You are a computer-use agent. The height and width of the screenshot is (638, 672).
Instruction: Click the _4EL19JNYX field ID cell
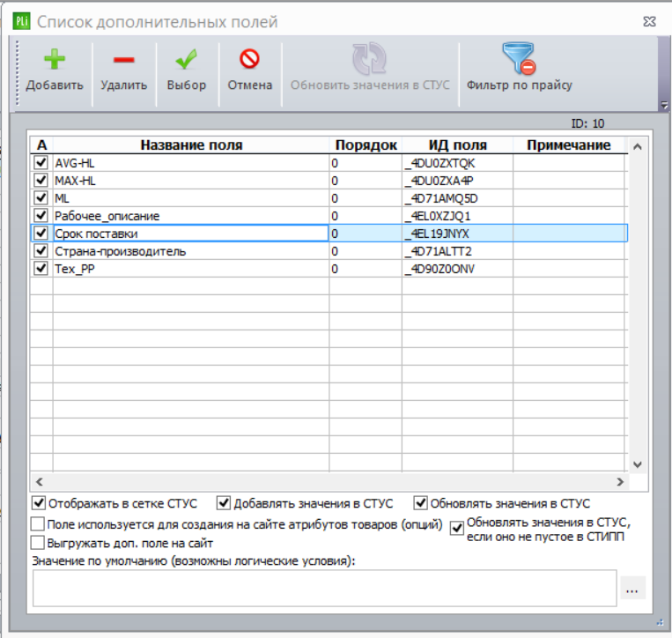click(457, 234)
